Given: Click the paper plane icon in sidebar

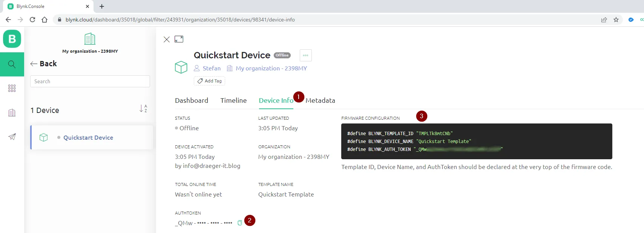Looking at the screenshot, I should pyautogui.click(x=12, y=137).
